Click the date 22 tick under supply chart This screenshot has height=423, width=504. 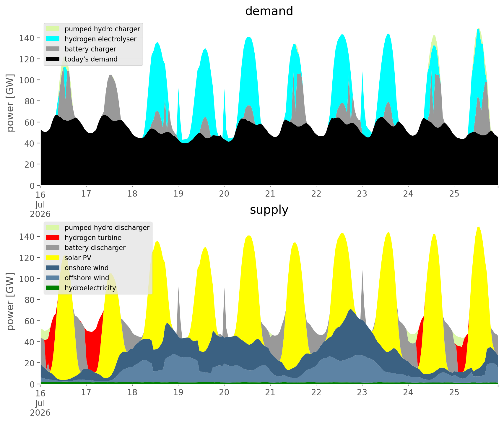(316, 393)
